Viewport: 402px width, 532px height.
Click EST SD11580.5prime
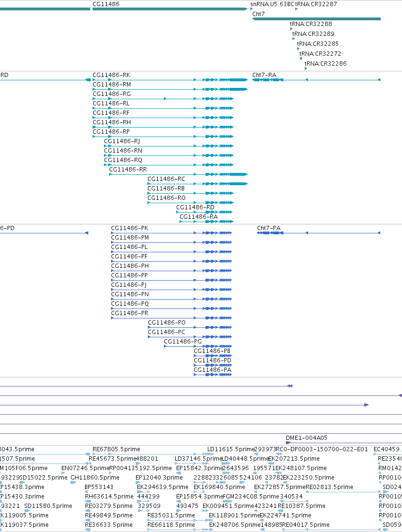click(x=48, y=506)
